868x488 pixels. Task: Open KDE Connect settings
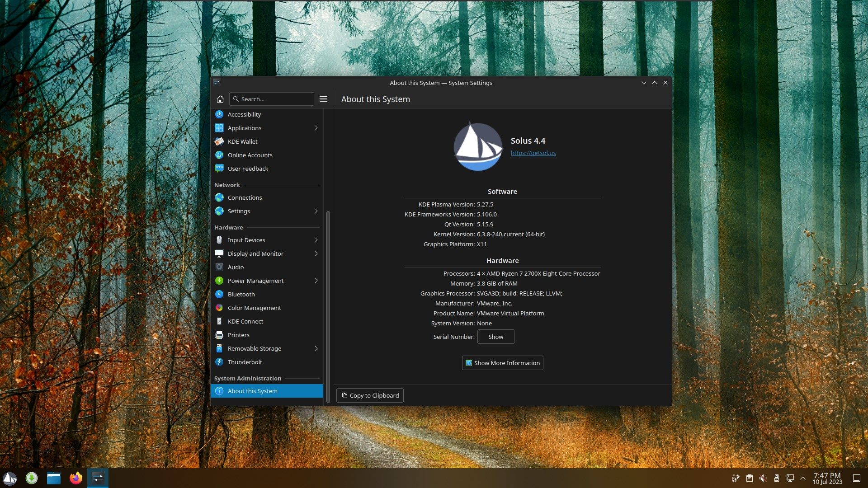pyautogui.click(x=245, y=321)
